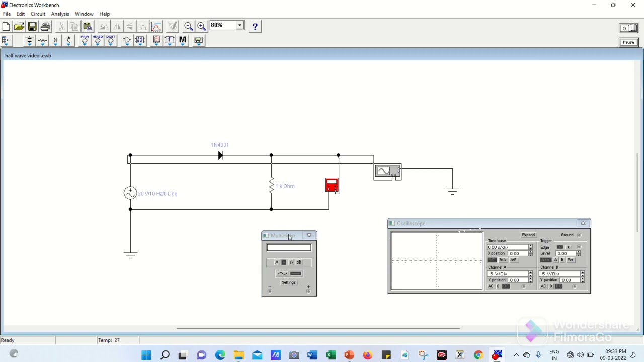Screen dimensions: 644x362
Task: Click the red multimeter instrument in circuit
Action: coord(332,186)
